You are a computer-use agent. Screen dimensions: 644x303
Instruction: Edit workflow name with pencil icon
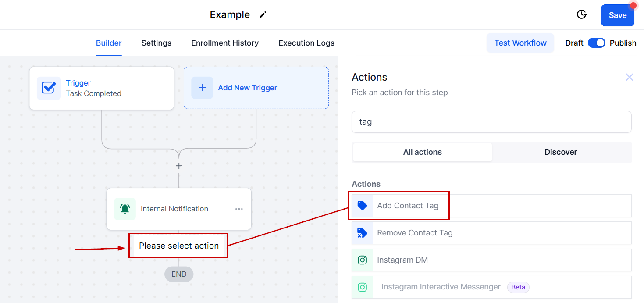click(263, 14)
